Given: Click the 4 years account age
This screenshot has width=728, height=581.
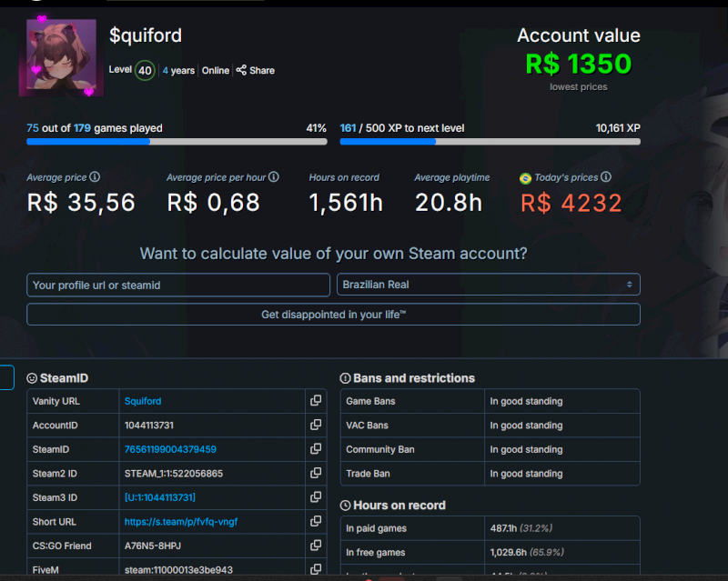Looking at the screenshot, I should 178,71.
